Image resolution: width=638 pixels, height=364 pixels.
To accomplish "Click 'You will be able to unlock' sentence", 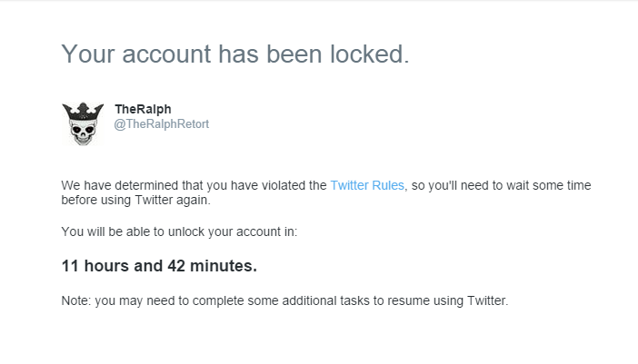I will 134,231.
